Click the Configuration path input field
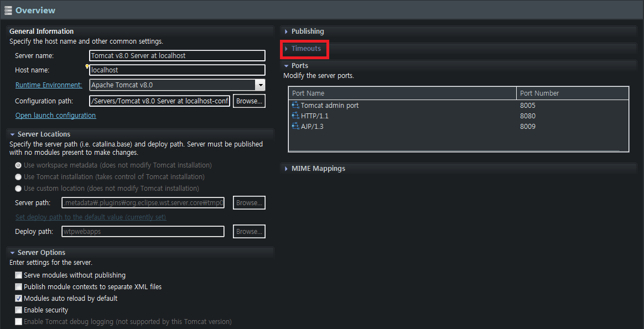 (160, 101)
